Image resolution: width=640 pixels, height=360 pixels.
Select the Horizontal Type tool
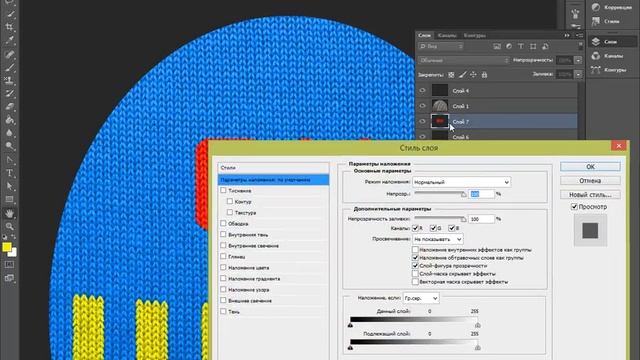pos(9,173)
